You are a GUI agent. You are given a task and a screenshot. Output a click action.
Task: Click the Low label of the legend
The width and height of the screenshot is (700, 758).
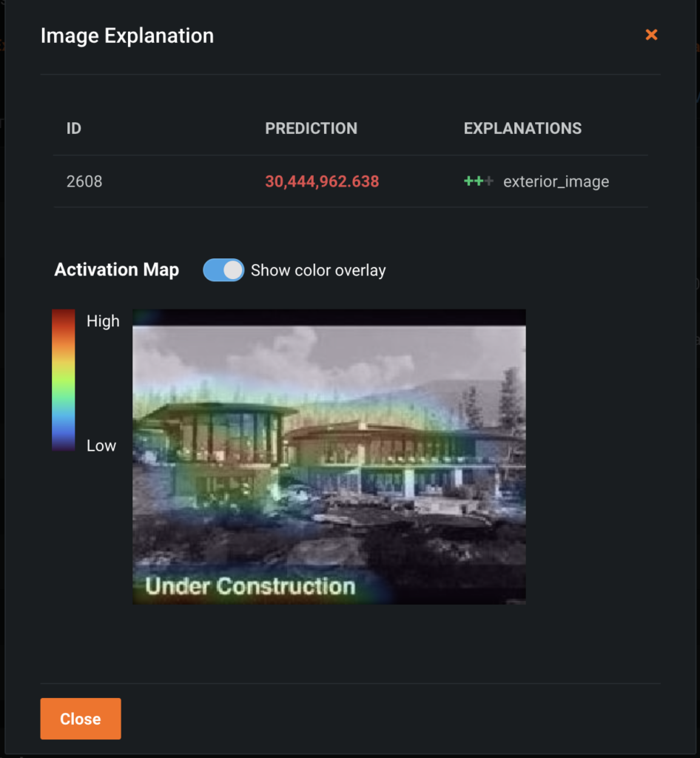[101, 446]
